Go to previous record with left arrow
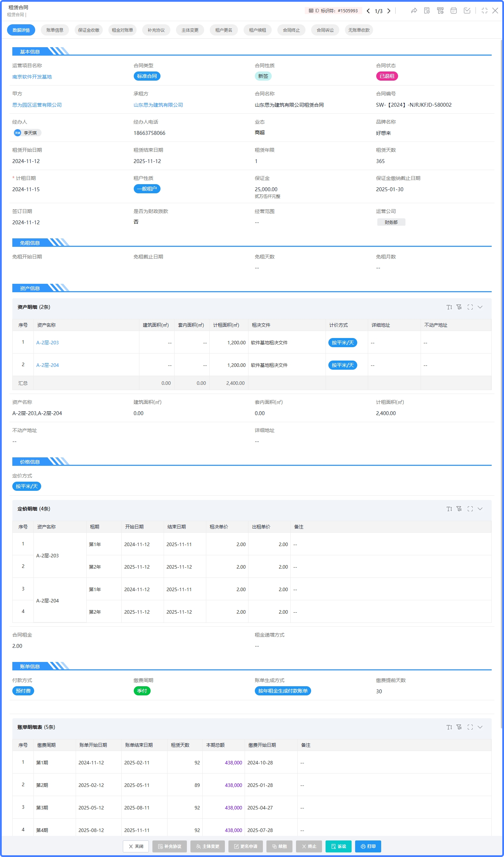This screenshot has height=857, width=504. coord(368,11)
